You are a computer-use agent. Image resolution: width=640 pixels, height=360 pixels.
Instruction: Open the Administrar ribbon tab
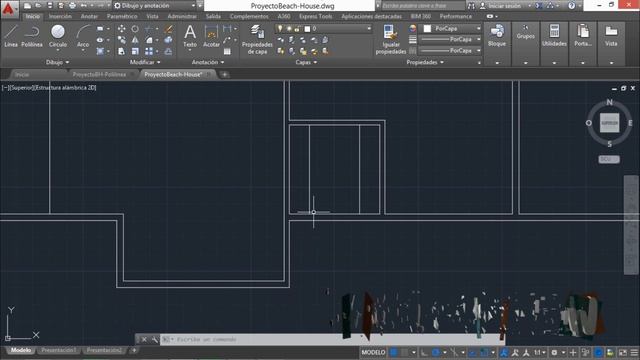pos(182,16)
